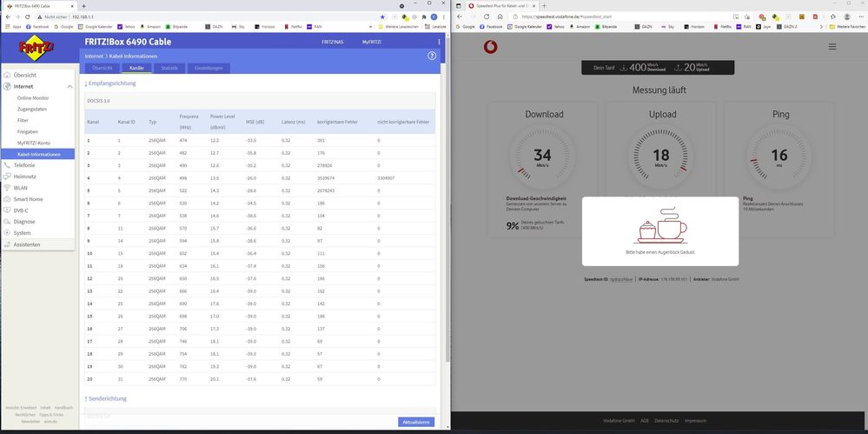Open MyFRITZ! link in header
Viewport: 868px width, 434px height.
372,42
